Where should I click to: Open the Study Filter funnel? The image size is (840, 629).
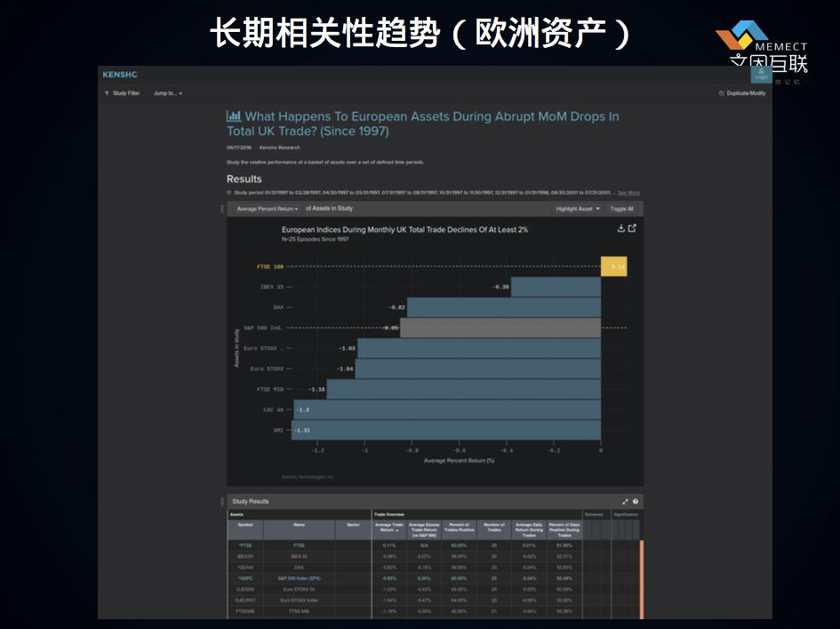[107, 93]
